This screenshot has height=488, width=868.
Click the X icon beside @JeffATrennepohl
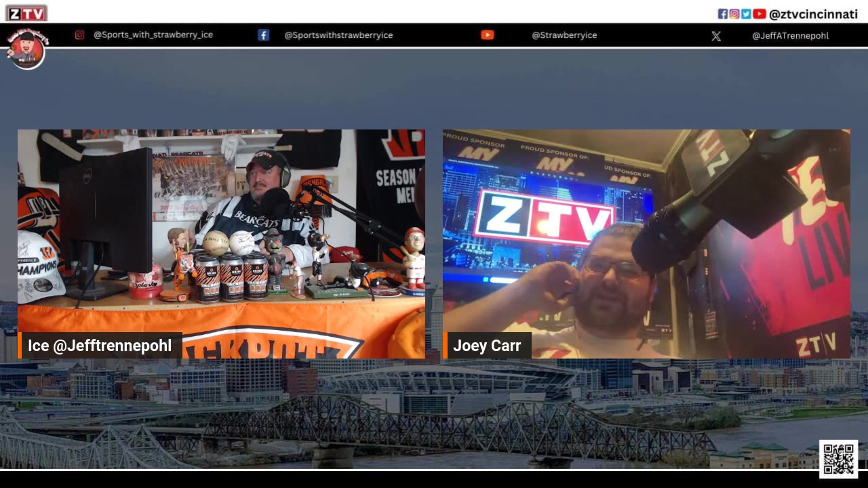click(716, 36)
